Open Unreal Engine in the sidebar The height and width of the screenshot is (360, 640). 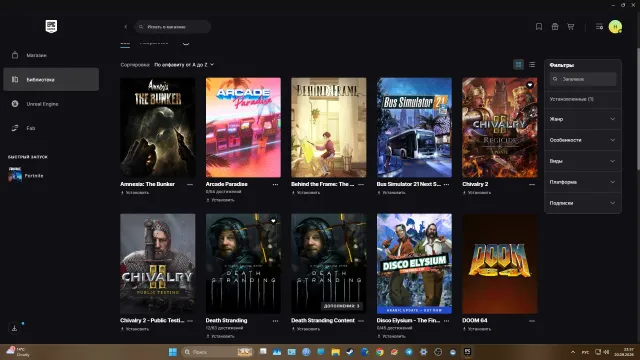coord(51,104)
